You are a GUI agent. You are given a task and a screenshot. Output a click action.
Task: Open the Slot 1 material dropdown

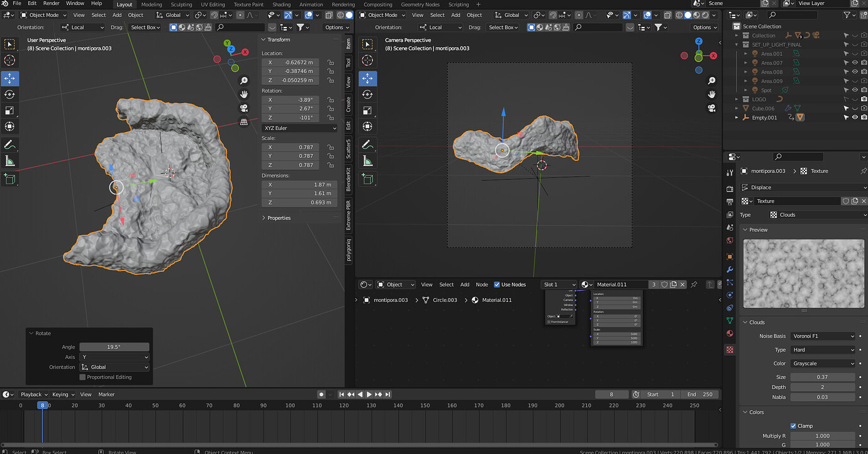point(559,284)
